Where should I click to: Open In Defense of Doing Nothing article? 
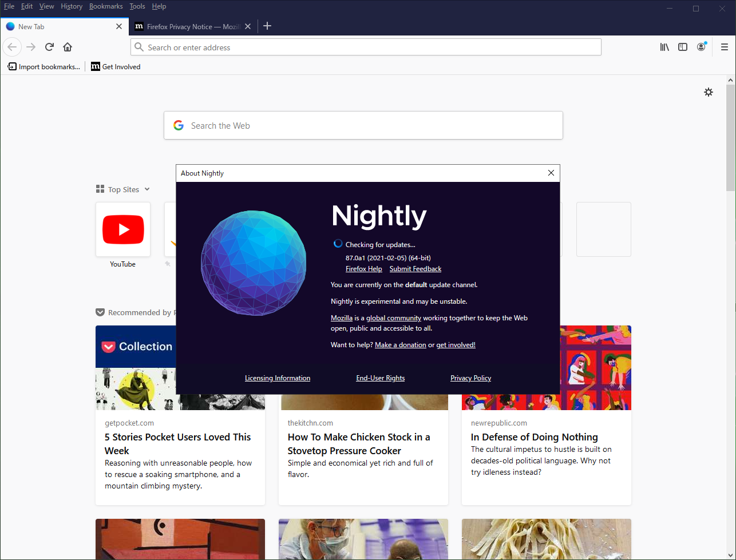pos(535,437)
